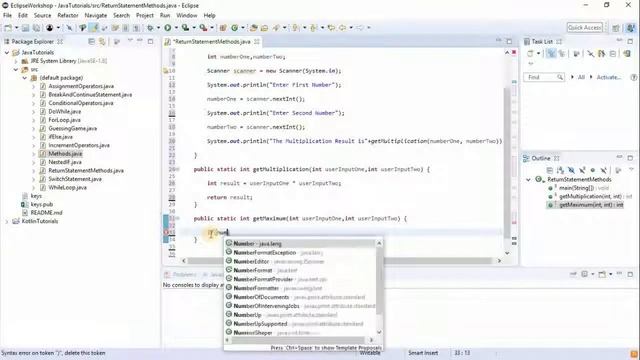Click the Search flashlight toolbar icon
The width and height of the screenshot is (640, 360).
tap(276, 28)
